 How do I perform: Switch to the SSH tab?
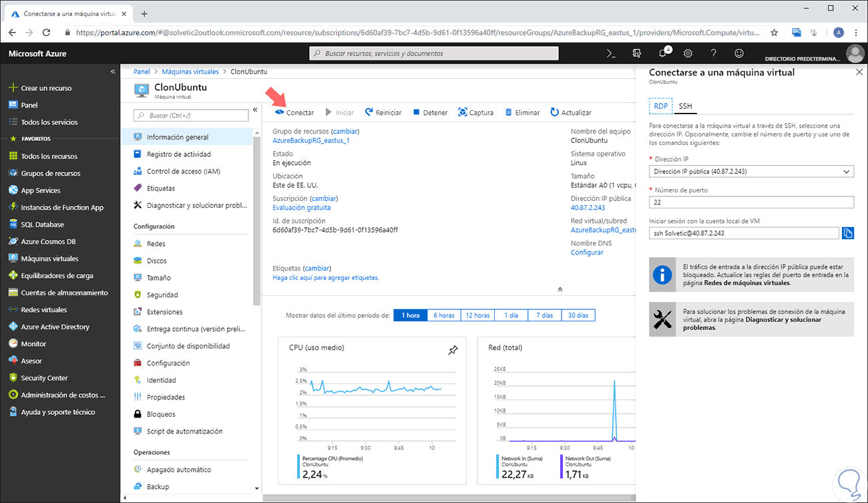[686, 106]
